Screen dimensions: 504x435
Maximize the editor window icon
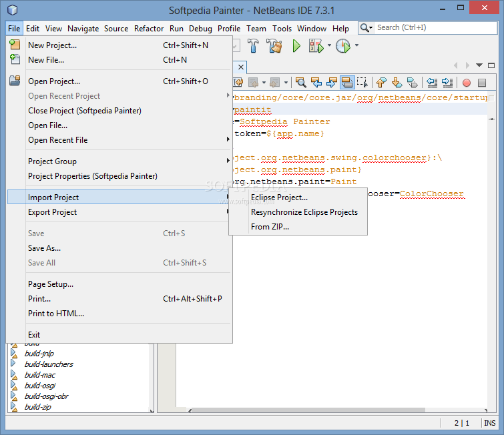[x=491, y=65]
